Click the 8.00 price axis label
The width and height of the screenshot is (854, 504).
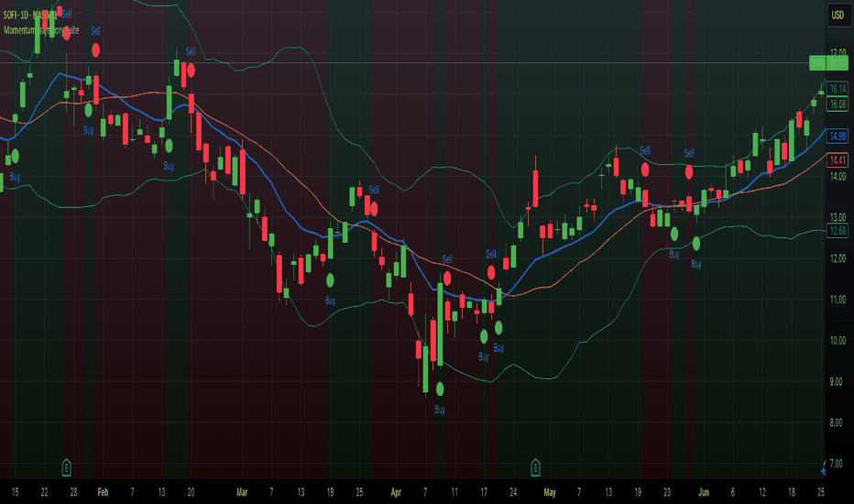838,422
